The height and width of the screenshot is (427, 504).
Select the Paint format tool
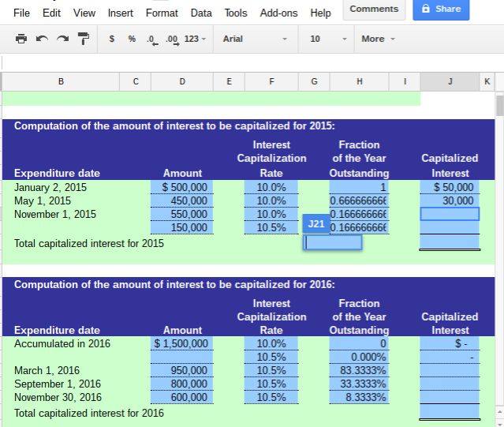point(83,39)
